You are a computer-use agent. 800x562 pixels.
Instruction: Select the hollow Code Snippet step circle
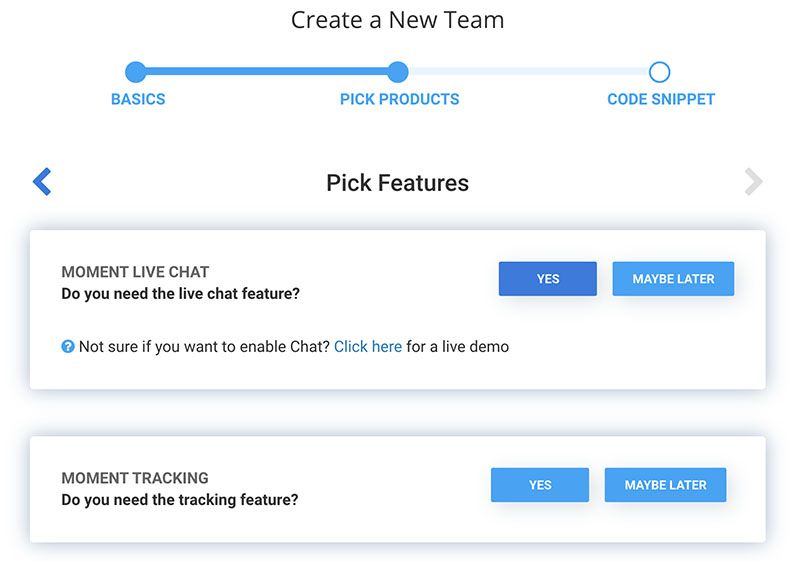pyautogui.click(x=659, y=72)
